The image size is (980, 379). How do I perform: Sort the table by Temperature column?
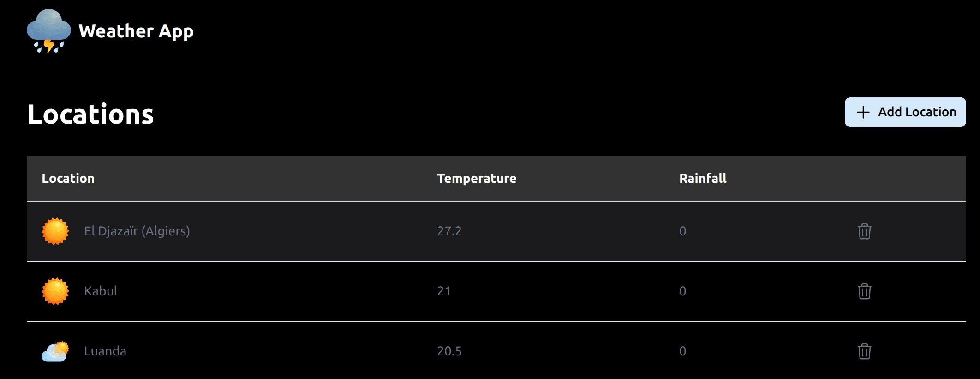[477, 179]
